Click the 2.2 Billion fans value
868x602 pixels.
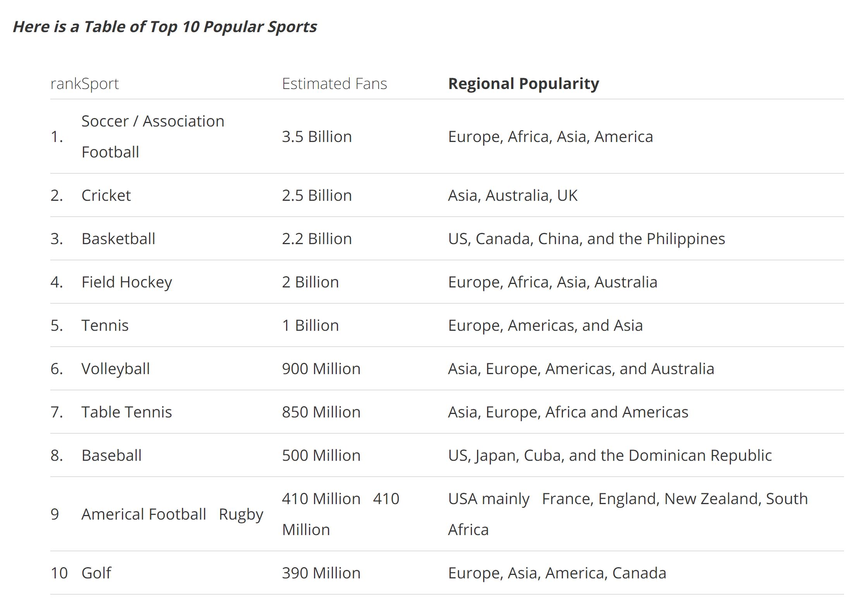[x=317, y=239]
